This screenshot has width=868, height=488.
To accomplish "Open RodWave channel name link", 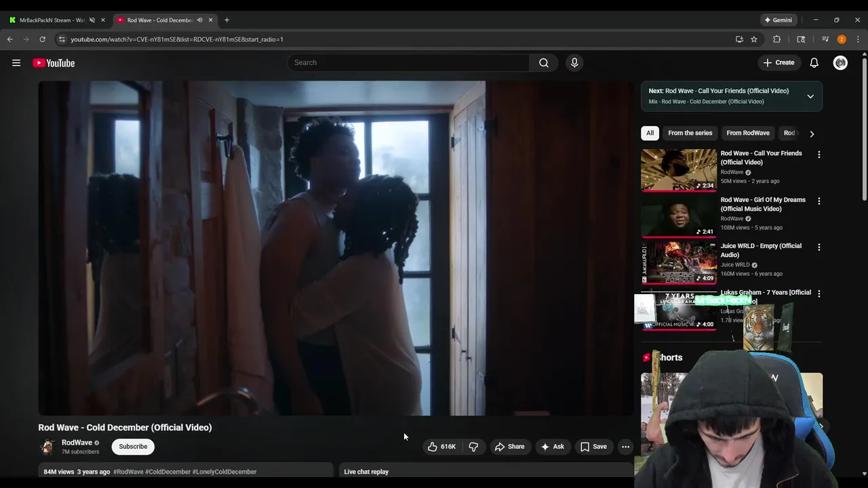I will coord(77,443).
